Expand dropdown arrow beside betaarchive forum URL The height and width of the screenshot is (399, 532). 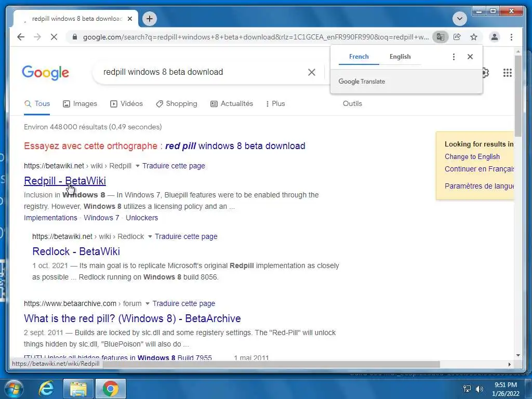tap(148, 303)
